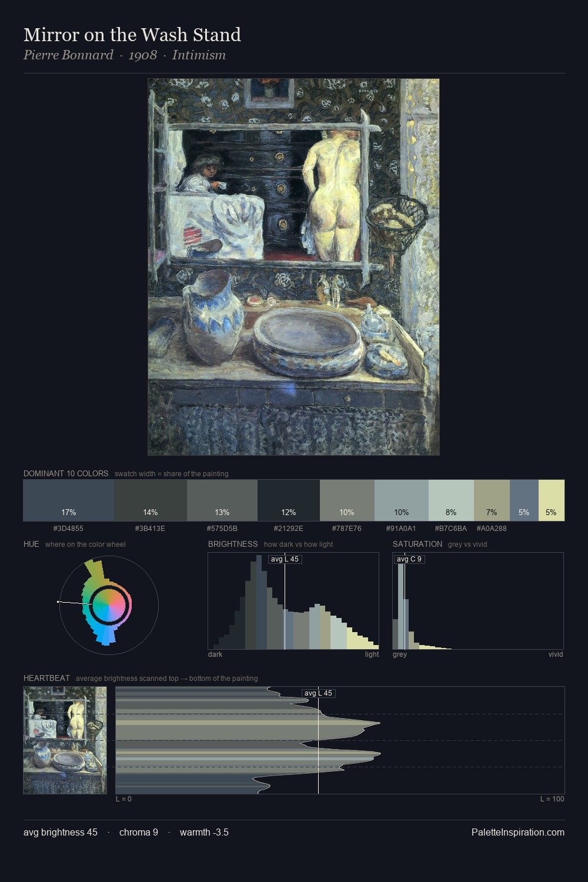Select the 10% swatch above #787E76

click(347, 500)
